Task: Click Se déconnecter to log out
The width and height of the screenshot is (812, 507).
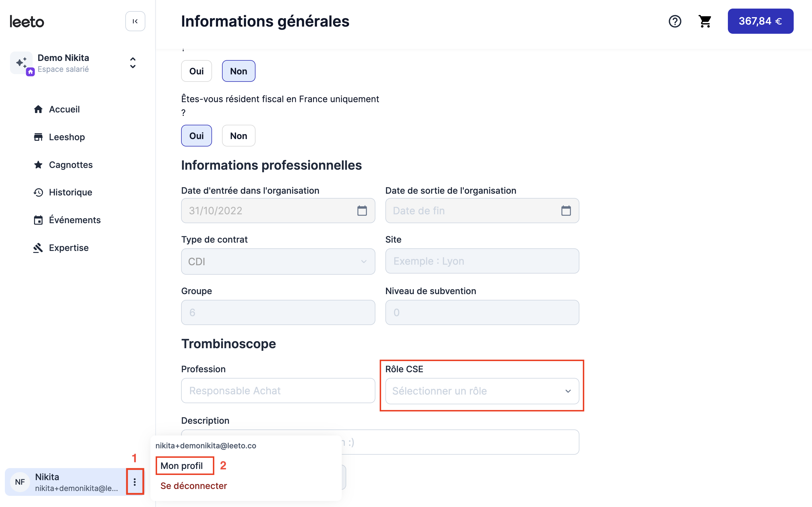Action: (194, 486)
